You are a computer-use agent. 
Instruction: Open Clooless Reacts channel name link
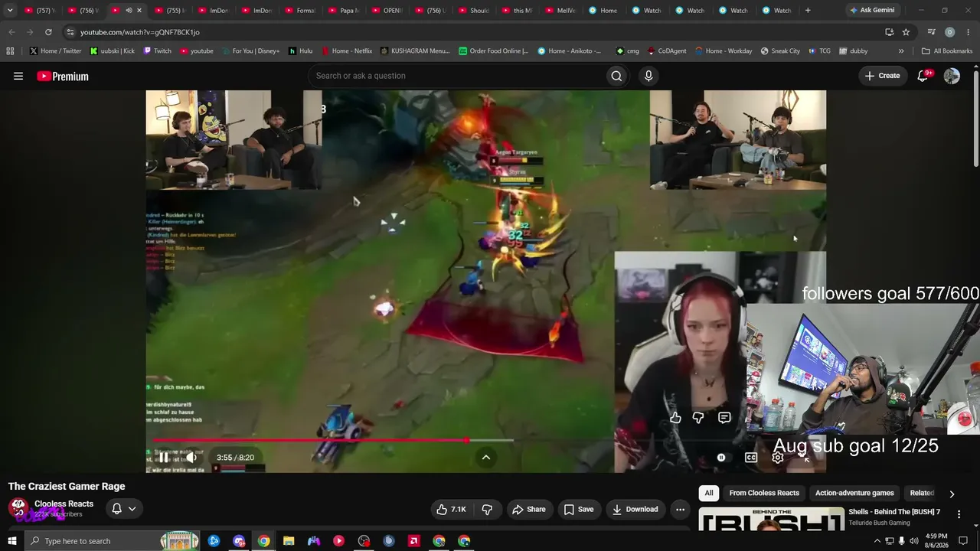pyautogui.click(x=64, y=504)
